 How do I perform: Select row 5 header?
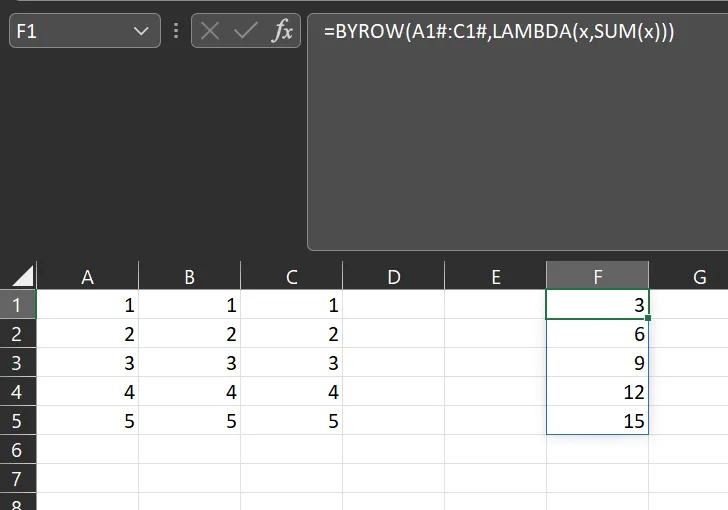point(18,420)
